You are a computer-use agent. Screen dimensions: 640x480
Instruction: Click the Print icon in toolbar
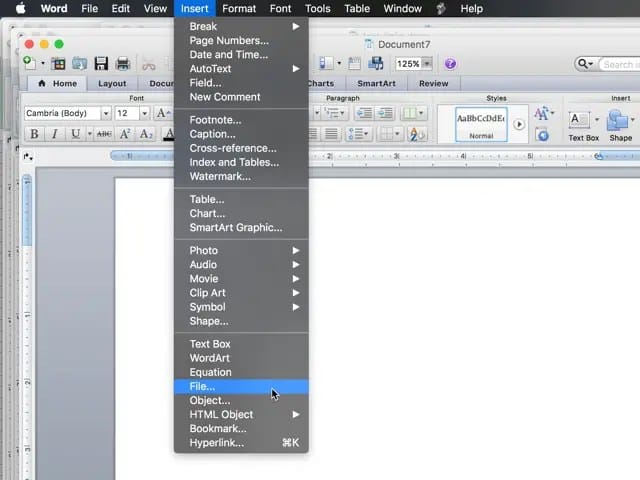[122, 64]
